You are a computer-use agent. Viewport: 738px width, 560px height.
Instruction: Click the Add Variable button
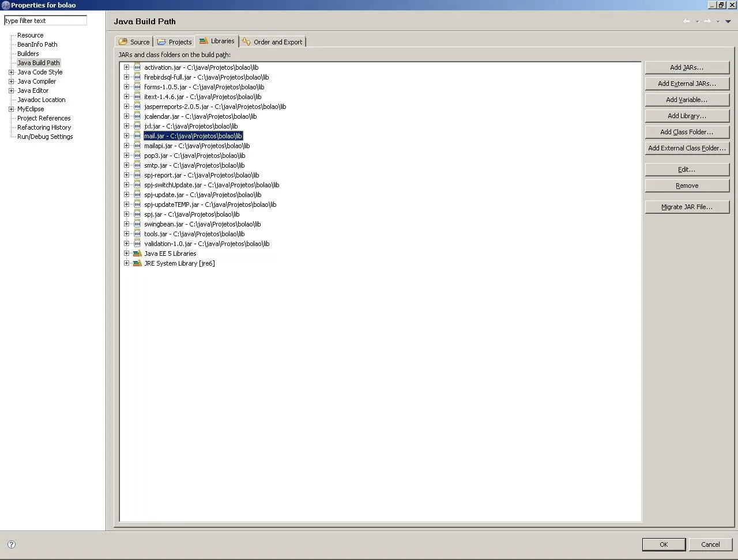pos(687,100)
